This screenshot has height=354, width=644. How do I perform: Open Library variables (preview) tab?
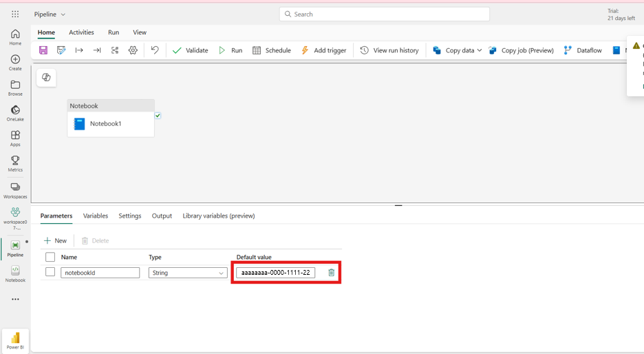click(219, 216)
